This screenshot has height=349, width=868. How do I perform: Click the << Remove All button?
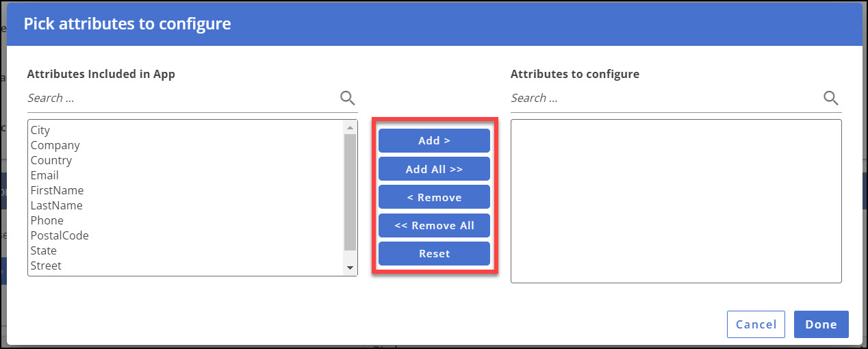tap(434, 225)
